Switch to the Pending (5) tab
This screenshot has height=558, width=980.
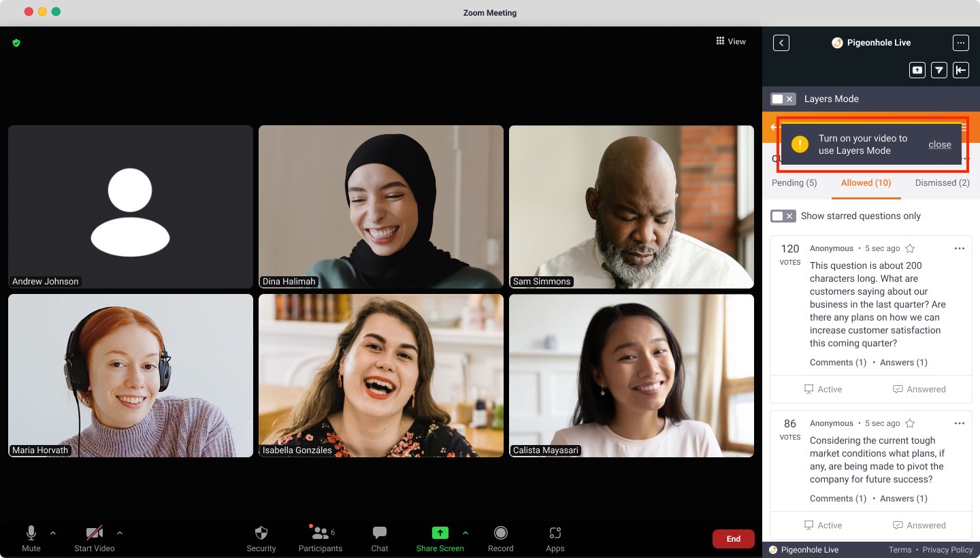click(794, 183)
